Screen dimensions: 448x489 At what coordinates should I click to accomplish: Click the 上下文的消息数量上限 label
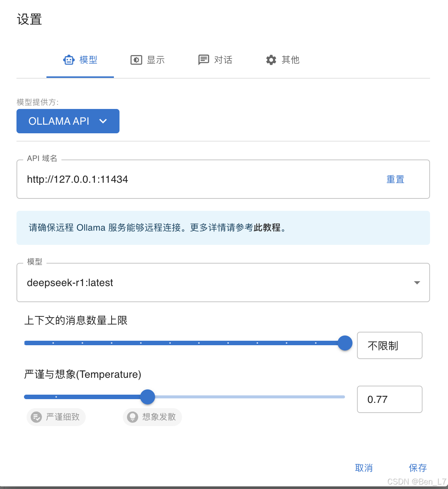(76, 321)
